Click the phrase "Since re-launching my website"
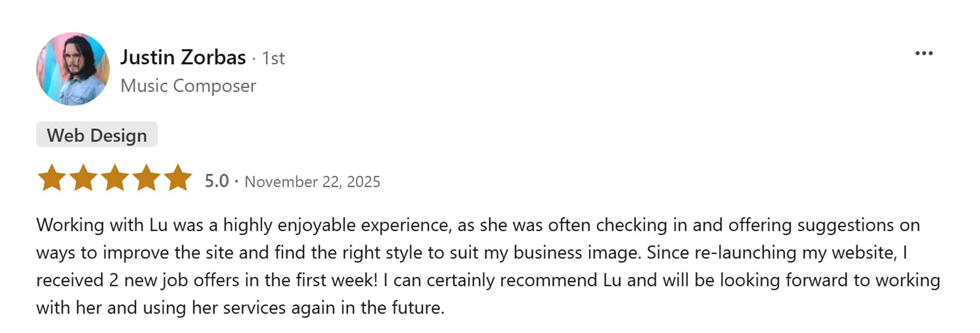Screen dimensions: 980x333 click(772, 252)
